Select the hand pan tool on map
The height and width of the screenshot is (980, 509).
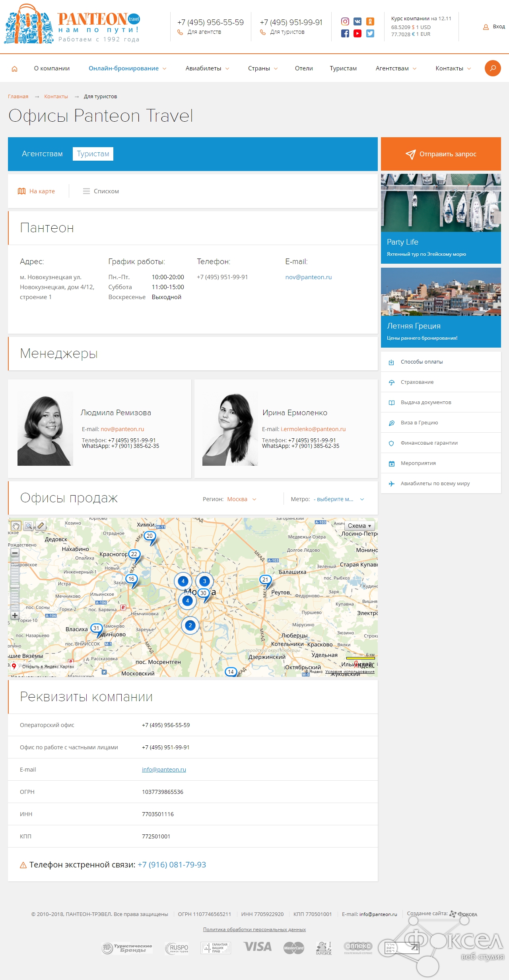[16, 526]
